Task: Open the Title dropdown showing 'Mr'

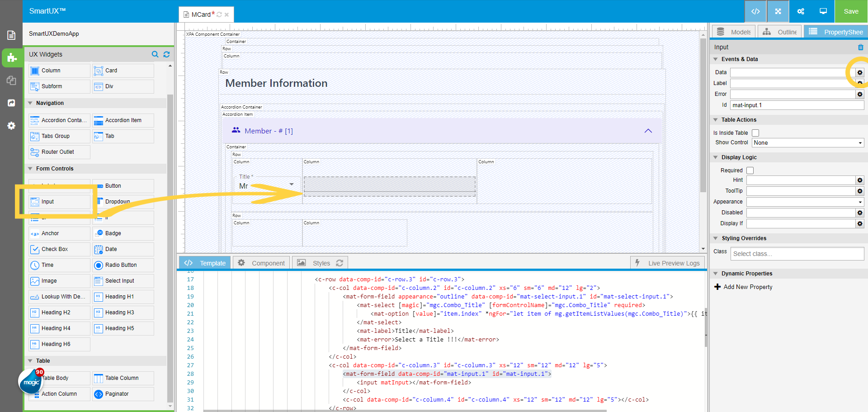Action: (x=292, y=185)
